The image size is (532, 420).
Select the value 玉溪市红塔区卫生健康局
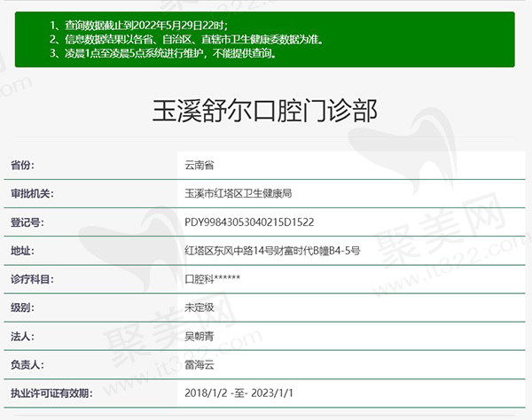(239, 194)
